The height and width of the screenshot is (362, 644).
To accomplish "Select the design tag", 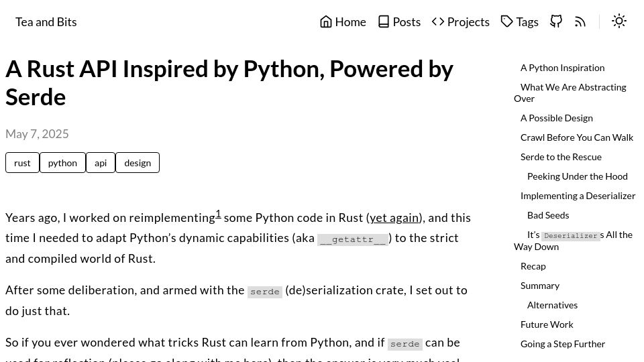I will [x=138, y=163].
